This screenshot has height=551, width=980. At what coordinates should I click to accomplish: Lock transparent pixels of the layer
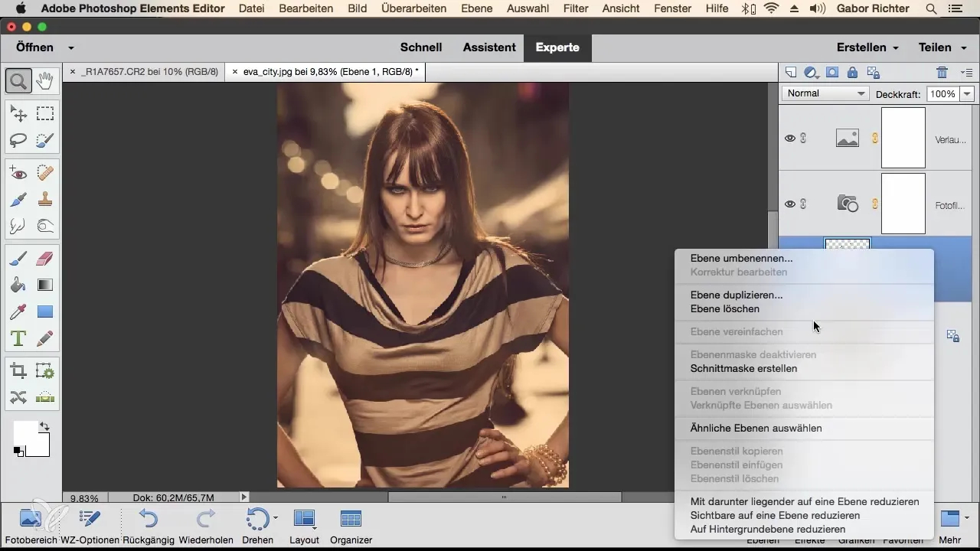click(x=872, y=73)
